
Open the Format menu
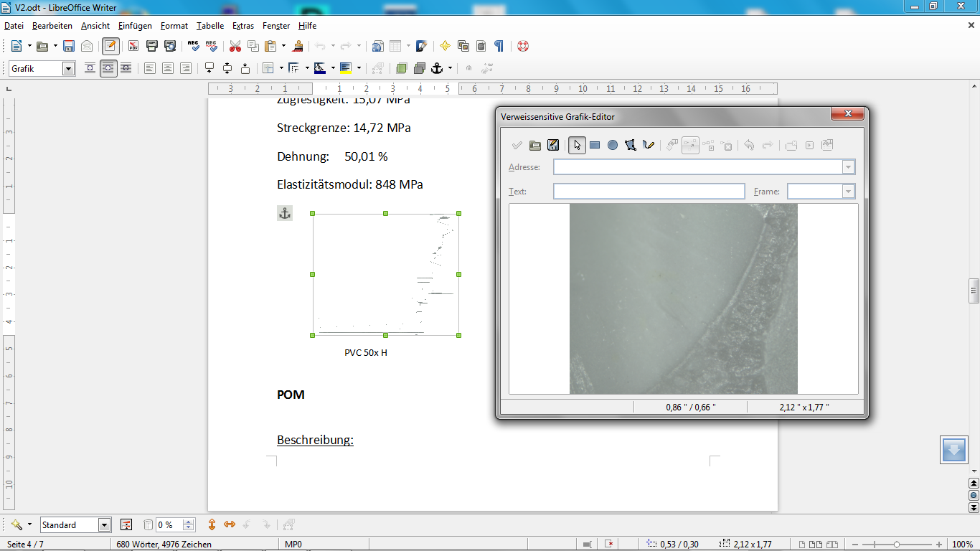pyautogui.click(x=174, y=25)
